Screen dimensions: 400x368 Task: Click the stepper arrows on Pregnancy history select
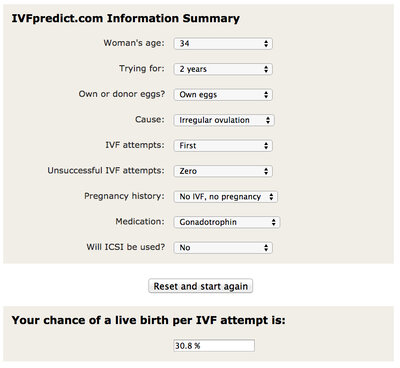(271, 197)
